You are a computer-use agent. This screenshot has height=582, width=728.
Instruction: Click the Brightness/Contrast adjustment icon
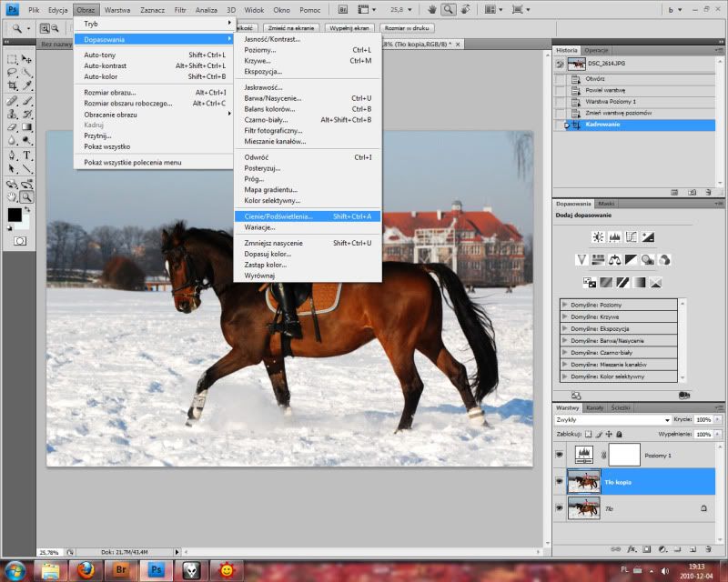coord(598,236)
